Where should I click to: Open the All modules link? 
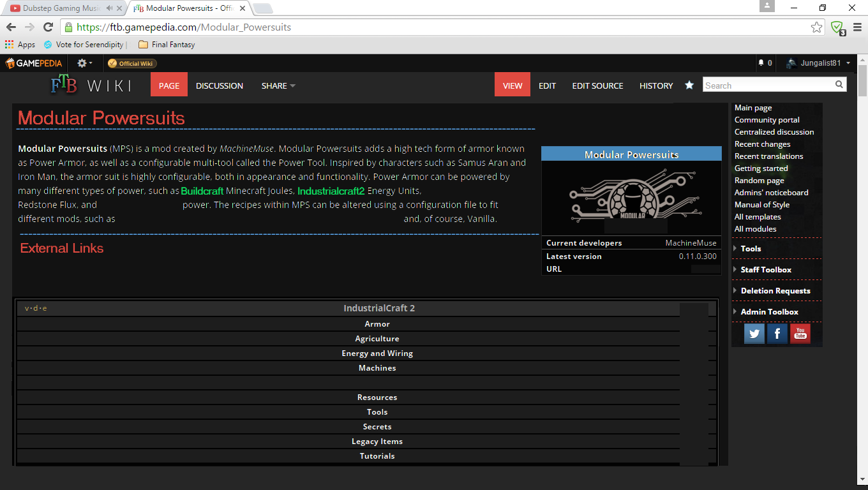point(756,229)
